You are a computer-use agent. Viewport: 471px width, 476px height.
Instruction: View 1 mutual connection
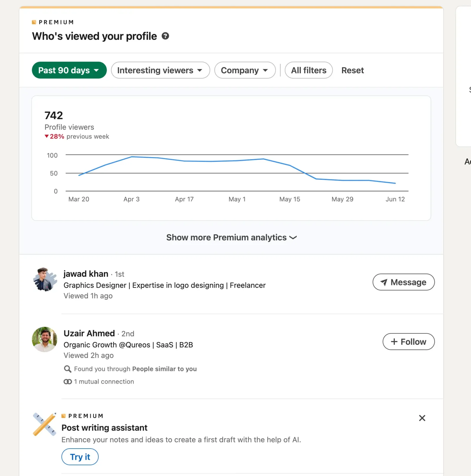[104, 382]
